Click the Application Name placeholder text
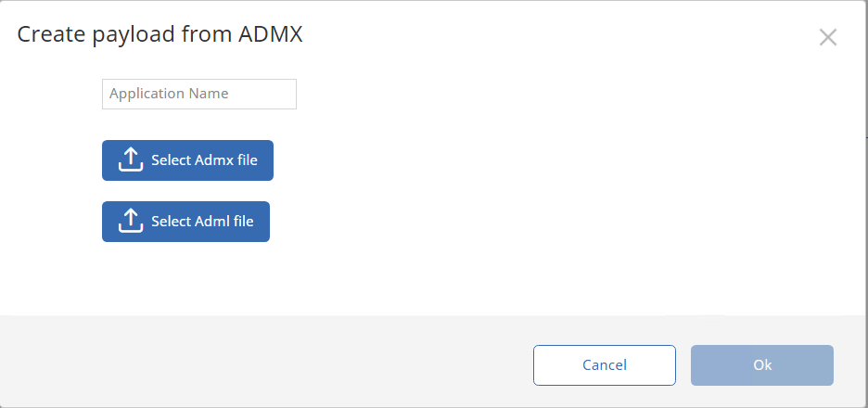Viewport: 868px width, 408px height. (169, 94)
